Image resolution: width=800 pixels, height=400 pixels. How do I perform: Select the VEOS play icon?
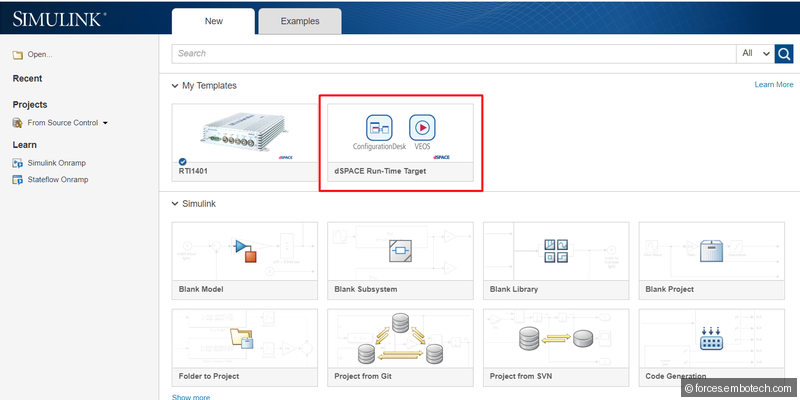422,128
